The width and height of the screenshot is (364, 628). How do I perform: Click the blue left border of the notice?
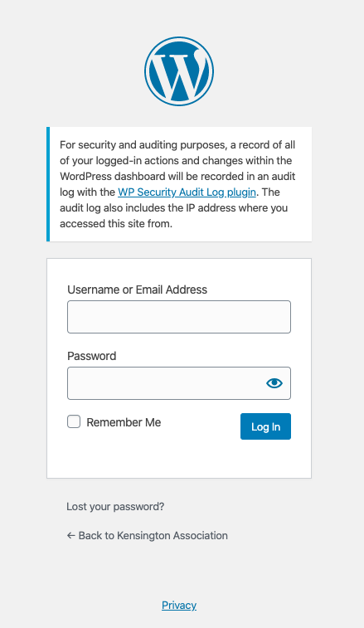click(48, 184)
